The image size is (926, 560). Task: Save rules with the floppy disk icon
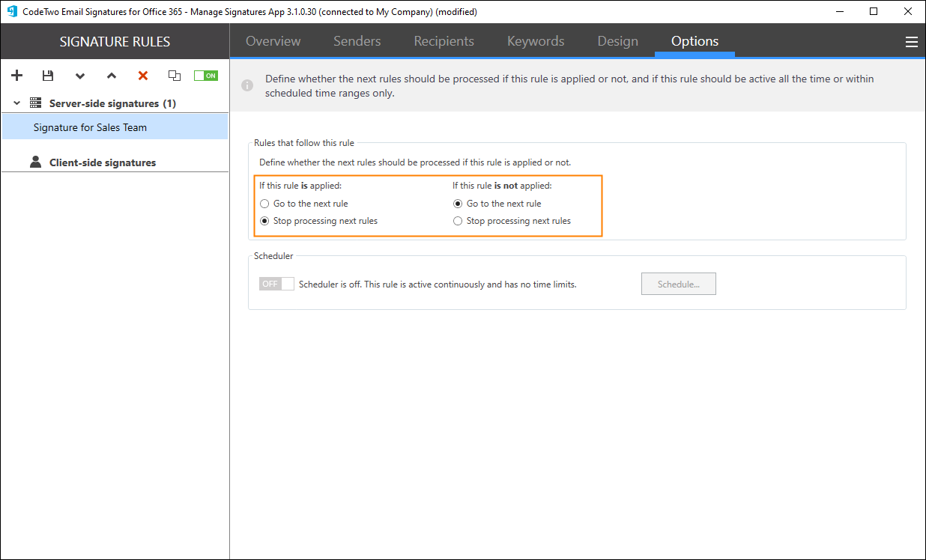(48, 76)
